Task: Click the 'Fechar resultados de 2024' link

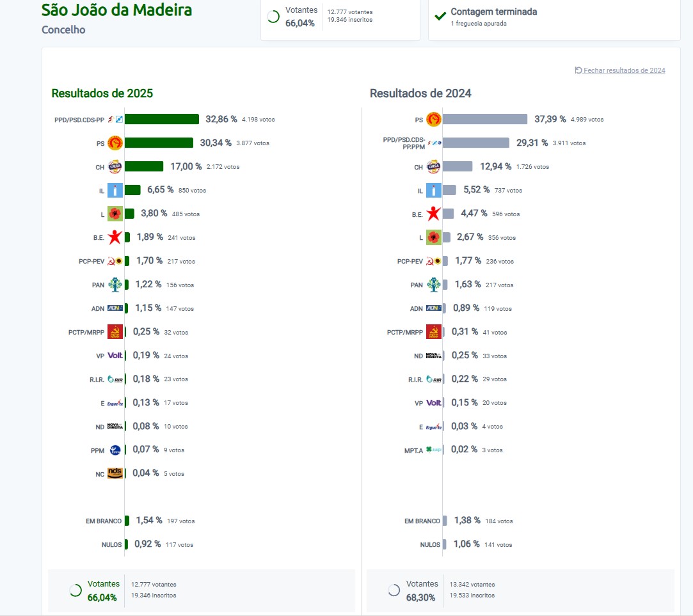Action: tap(620, 70)
